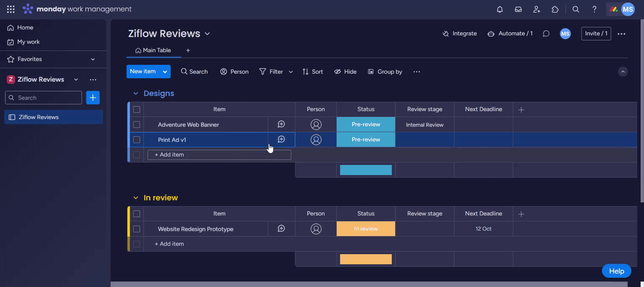
Task: Click the Search tool in board toolbar
Action: 194,72
